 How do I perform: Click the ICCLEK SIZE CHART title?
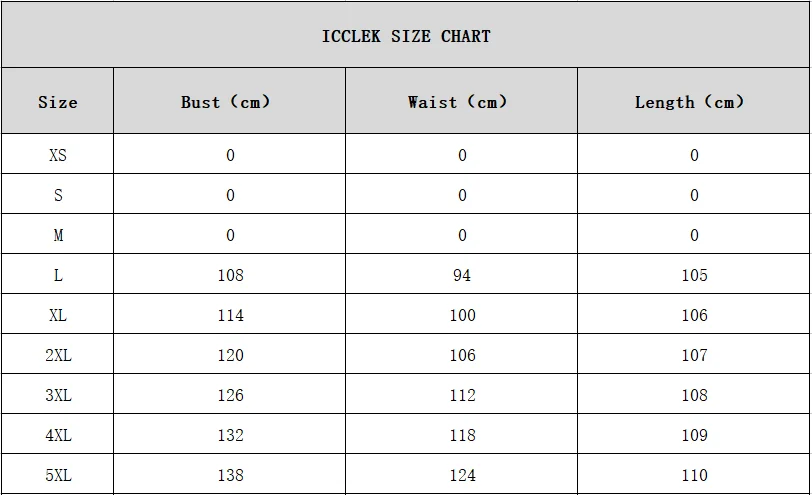point(406,36)
